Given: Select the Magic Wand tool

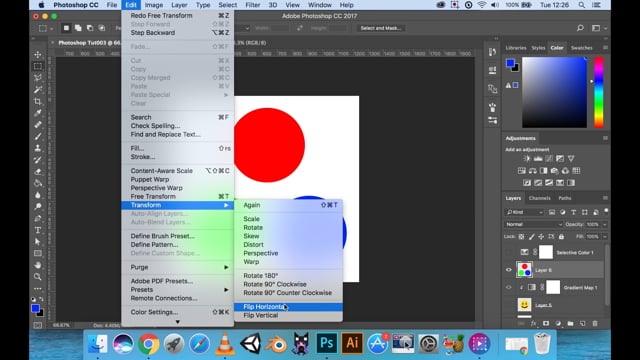Looking at the screenshot, I should 38,89.
